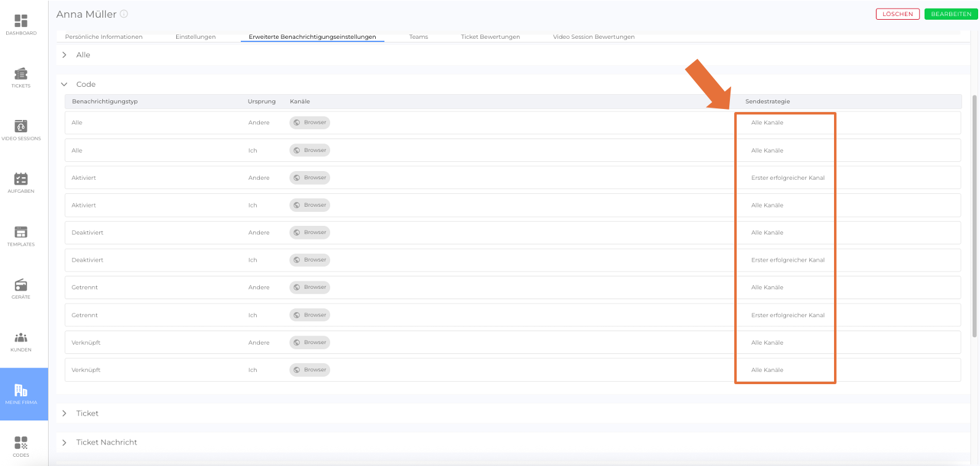Select the Aufgaben sidebar icon
The width and height of the screenshot is (980, 466).
pyautogui.click(x=21, y=182)
